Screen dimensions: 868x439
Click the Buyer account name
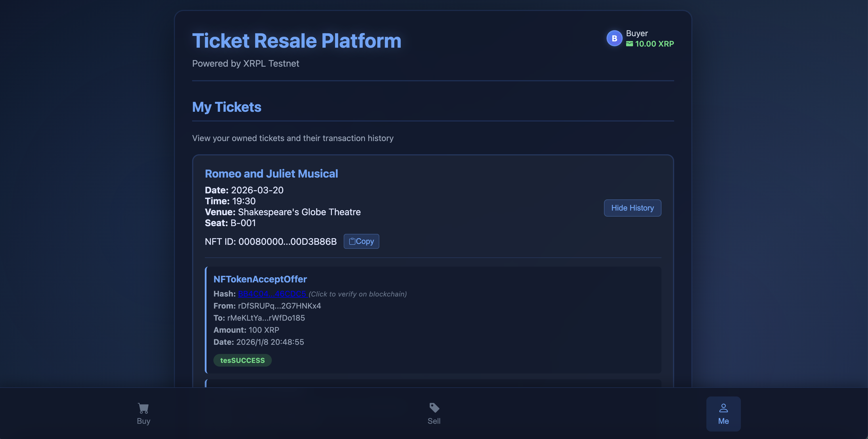(636, 33)
